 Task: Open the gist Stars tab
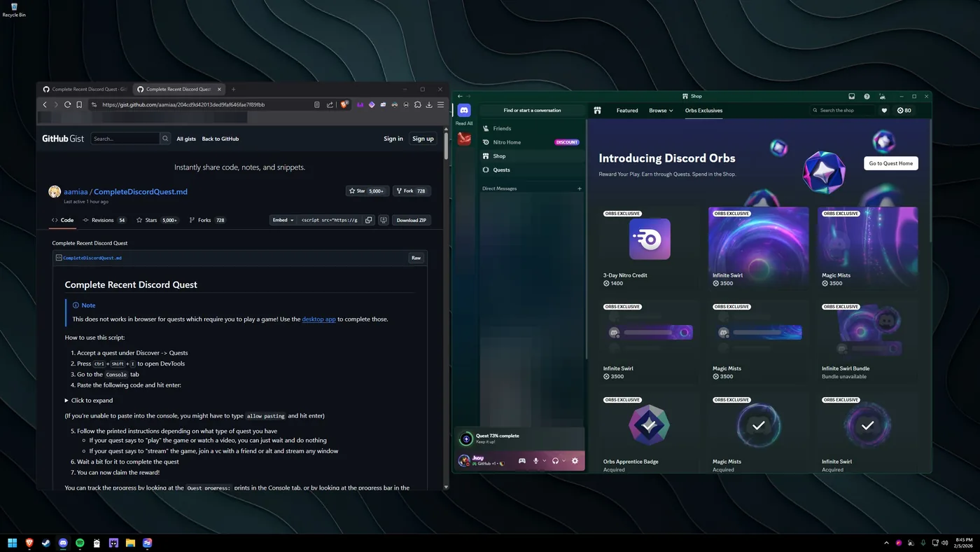coord(157,220)
